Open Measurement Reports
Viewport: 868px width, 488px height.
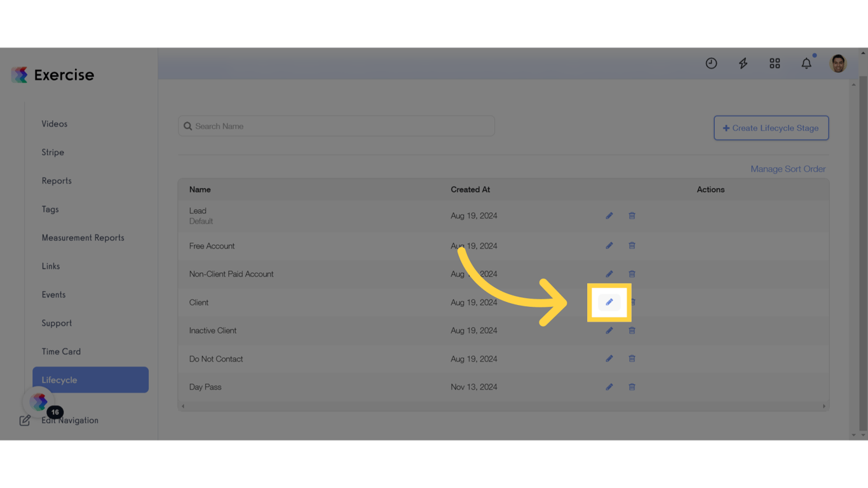click(83, 237)
